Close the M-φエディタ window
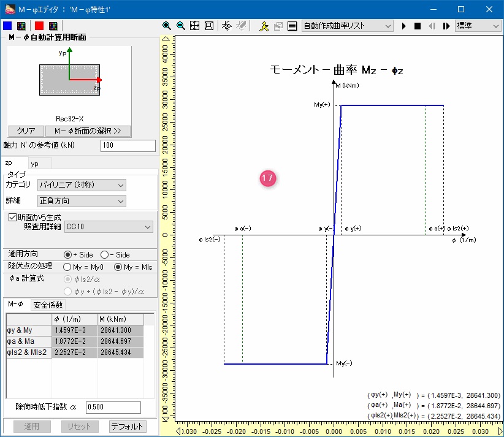504x437 pixels. (489, 9)
